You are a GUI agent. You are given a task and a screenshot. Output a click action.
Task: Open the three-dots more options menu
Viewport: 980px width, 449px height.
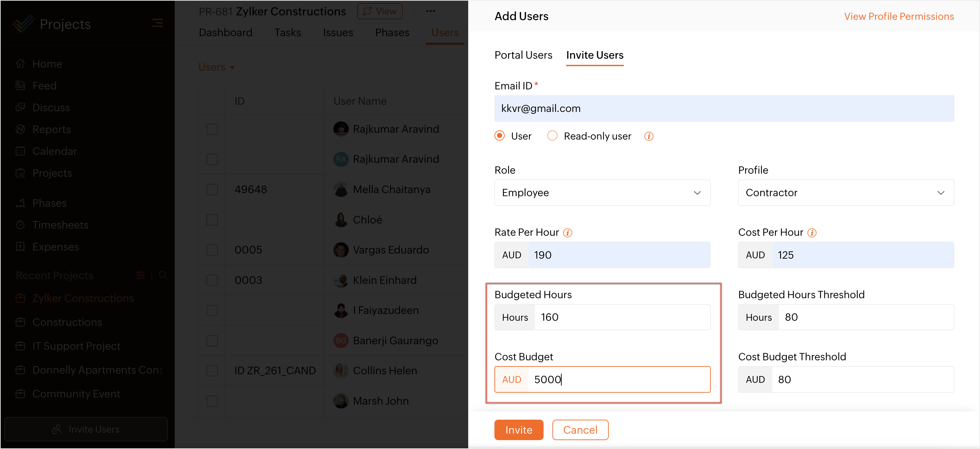click(430, 11)
